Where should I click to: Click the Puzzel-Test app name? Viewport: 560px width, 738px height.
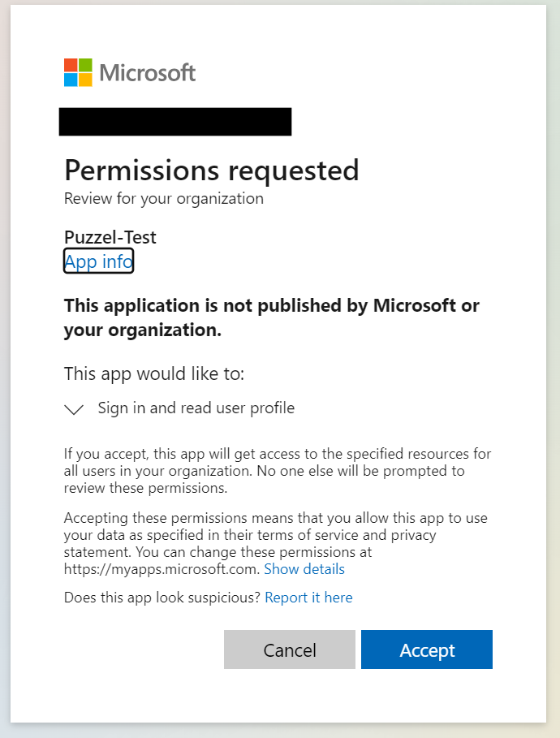pyautogui.click(x=110, y=237)
